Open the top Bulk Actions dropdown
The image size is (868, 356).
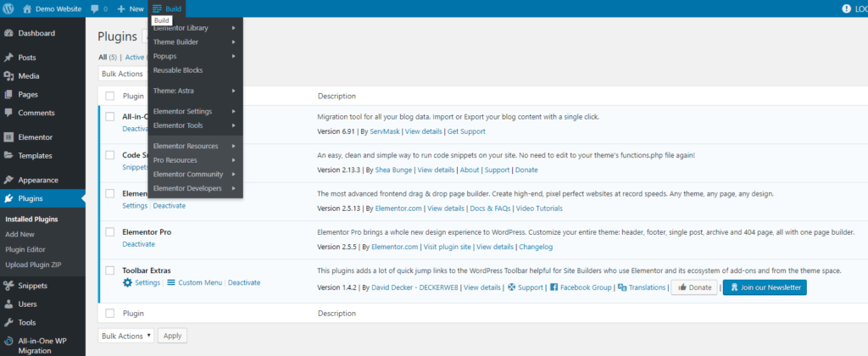123,74
